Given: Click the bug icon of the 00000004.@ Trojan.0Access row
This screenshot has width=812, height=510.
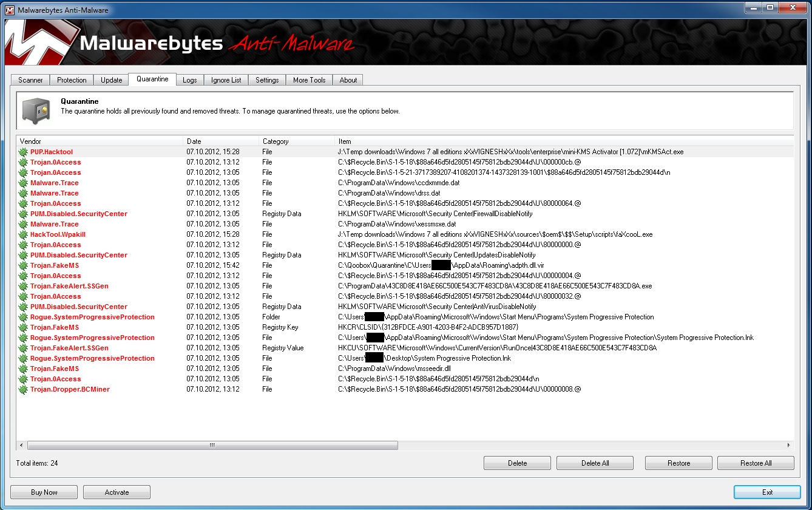Looking at the screenshot, I should (x=23, y=276).
